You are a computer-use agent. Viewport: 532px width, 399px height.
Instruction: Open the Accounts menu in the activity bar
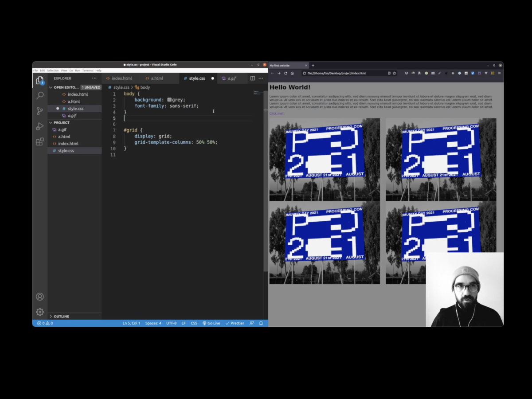click(x=40, y=297)
